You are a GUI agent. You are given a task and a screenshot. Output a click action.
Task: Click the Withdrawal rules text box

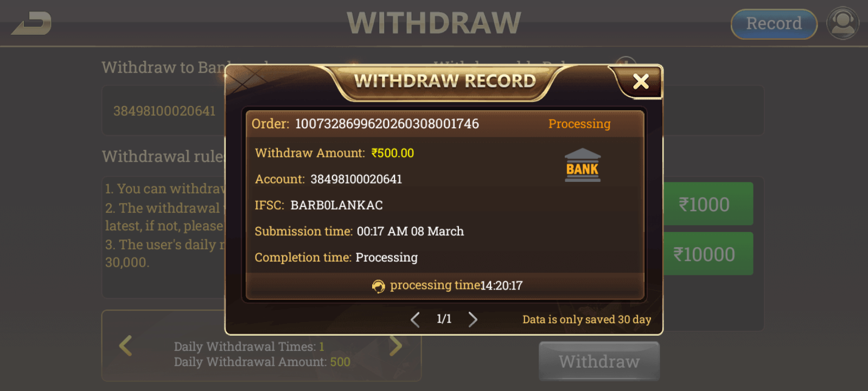tap(164, 237)
